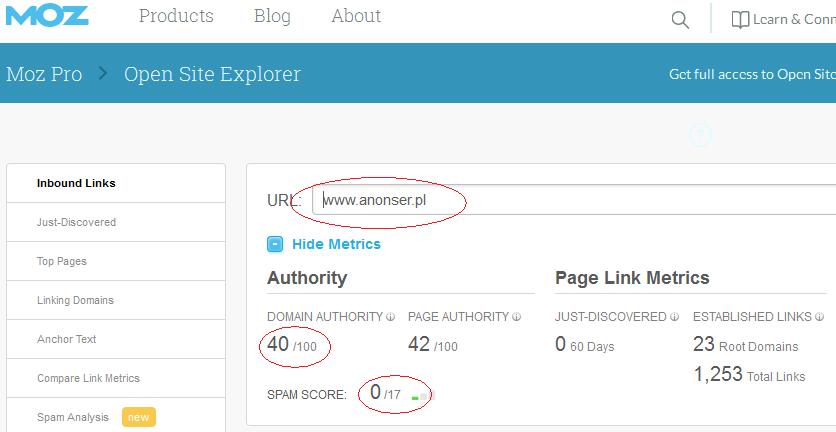Click Domain Authority info icon
Viewport: 836px width, 432px height.
tap(390, 317)
